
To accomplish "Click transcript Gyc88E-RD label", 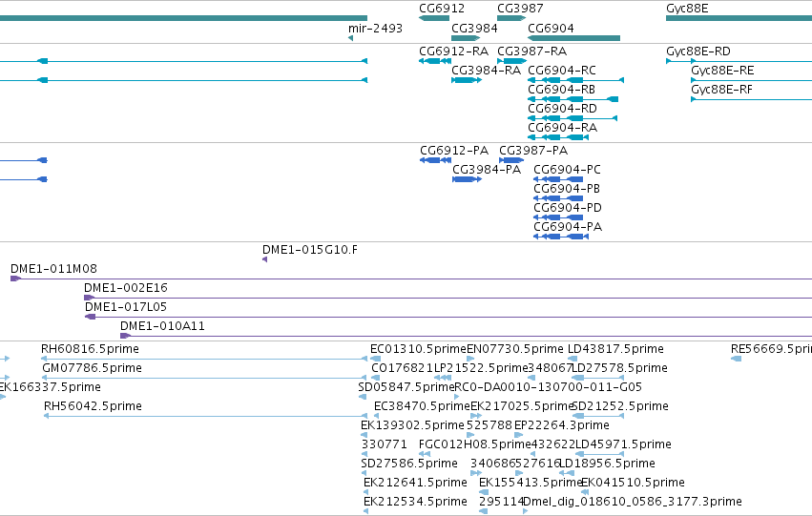I will click(698, 52).
